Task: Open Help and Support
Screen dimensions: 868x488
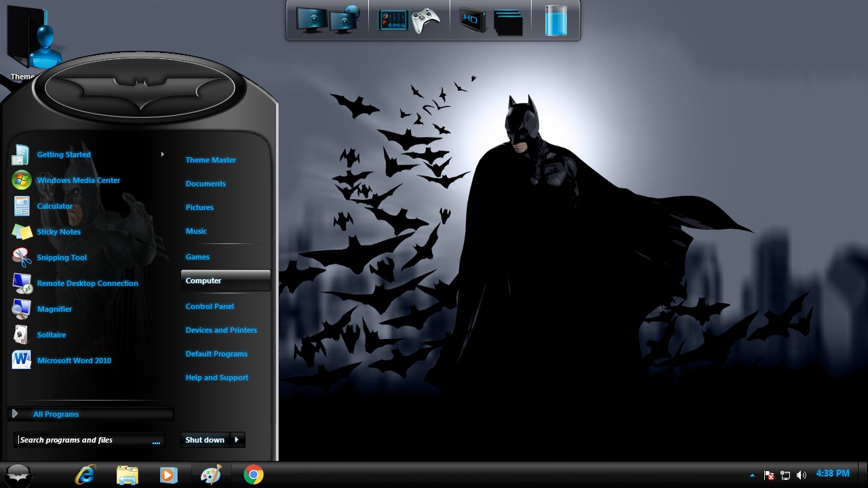Action: click(x=217, y=378)
